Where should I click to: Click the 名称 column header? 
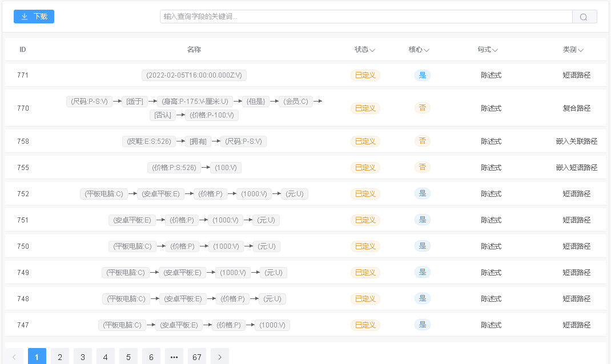pyautogui.click(x=194, y=50)
